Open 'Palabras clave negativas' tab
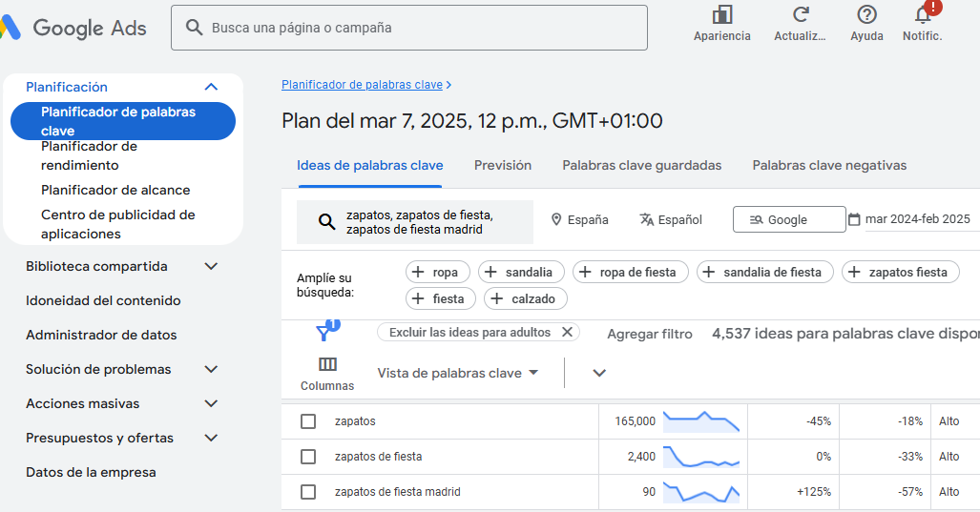The width and height of the screenshot is (980, 512). pyautogui.click(x=829, y=166)
